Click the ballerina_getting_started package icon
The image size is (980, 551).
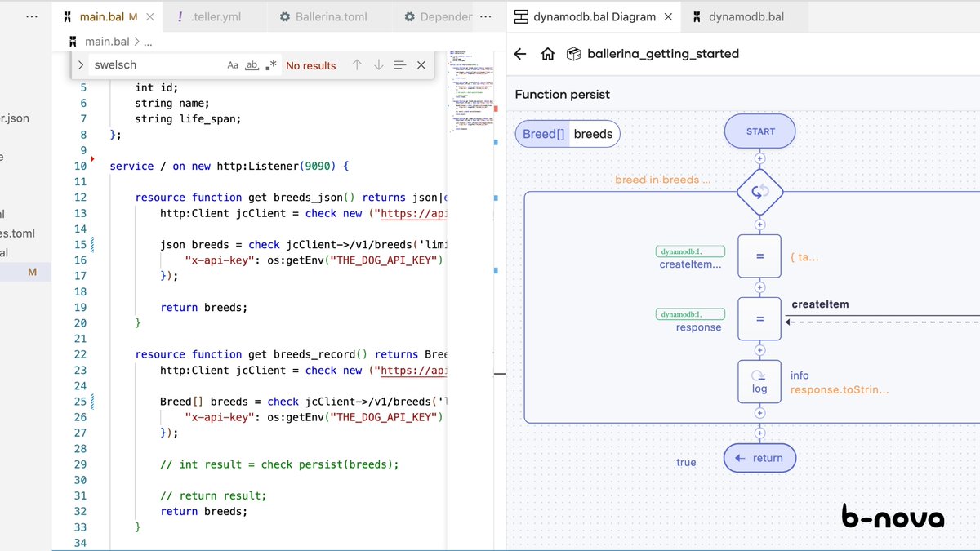[x=574, y=54]
